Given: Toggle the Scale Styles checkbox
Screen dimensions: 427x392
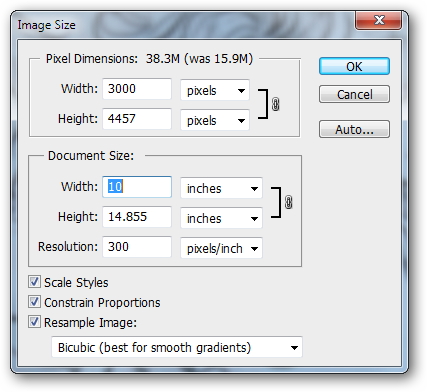Looking at the screenshot, I should (x=34, y=282).
